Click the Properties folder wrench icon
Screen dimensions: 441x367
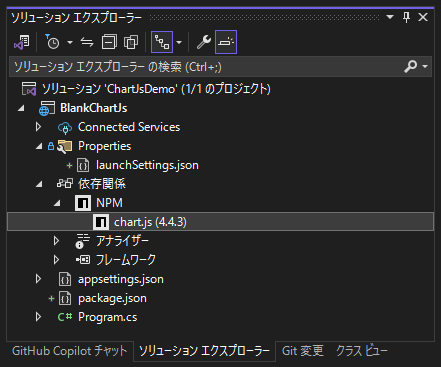click(64, 147)
